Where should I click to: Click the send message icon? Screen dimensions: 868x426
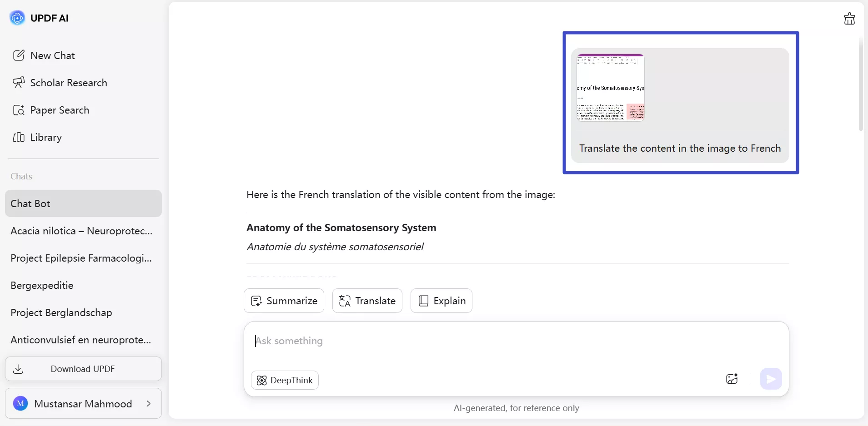coord(771,379)
